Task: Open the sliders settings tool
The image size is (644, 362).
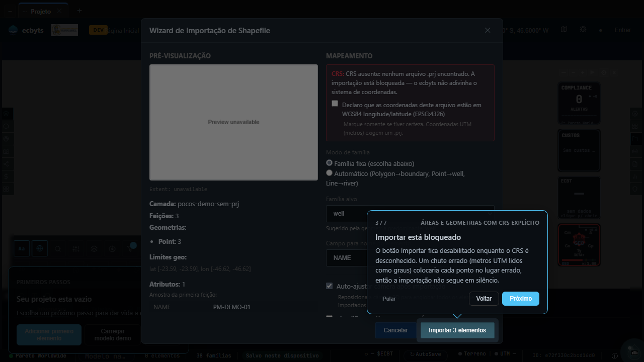Action: (x=76, y=248)
